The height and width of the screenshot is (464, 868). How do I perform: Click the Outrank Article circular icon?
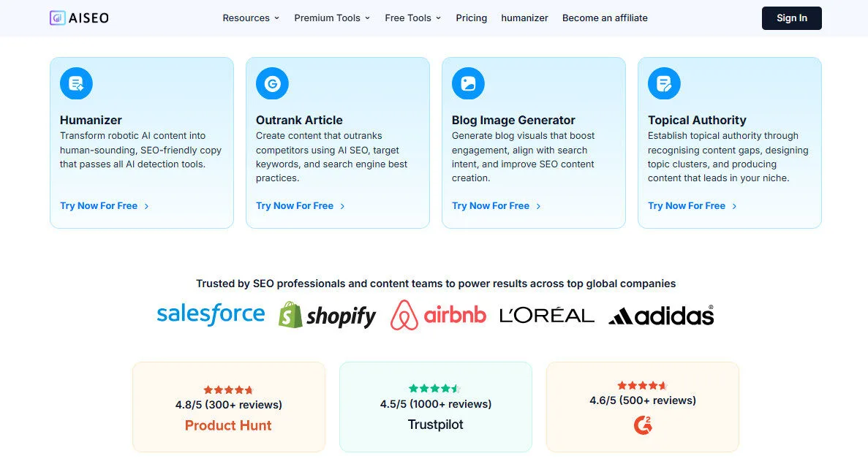point(272,83)
